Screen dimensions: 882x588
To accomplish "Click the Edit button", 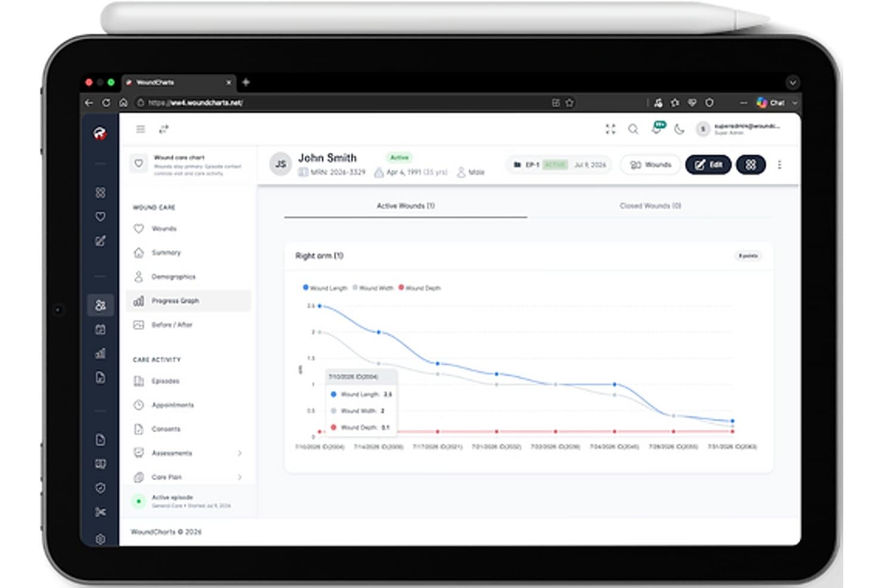I will pyautogui.click(x=708, y=164).
